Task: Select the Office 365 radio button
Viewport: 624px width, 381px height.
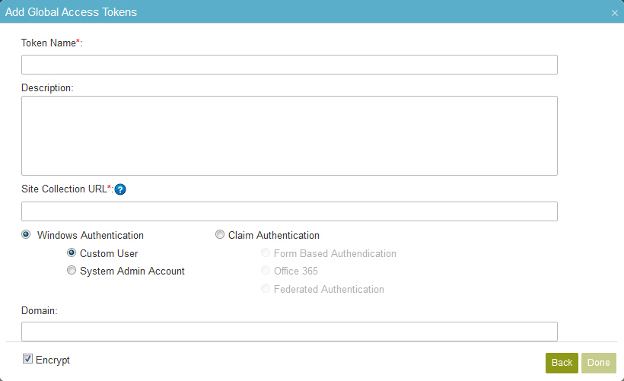Action: [265, 270]
